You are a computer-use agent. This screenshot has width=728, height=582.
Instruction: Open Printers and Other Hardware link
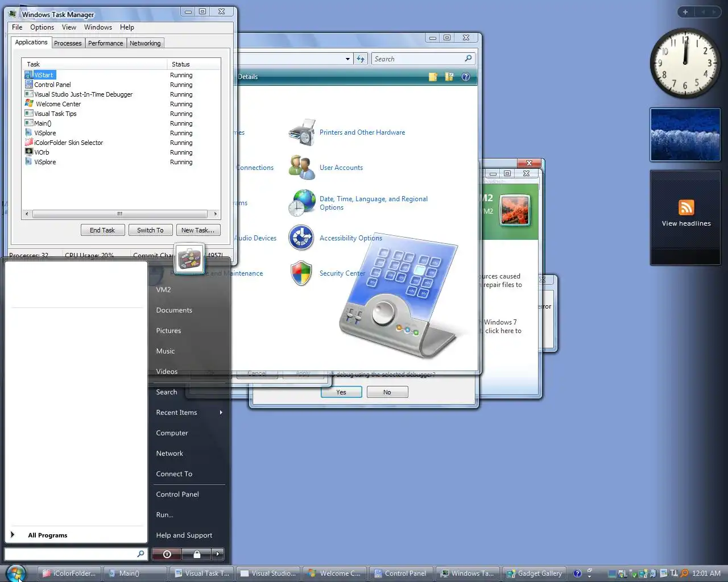(x=362, y=132)
